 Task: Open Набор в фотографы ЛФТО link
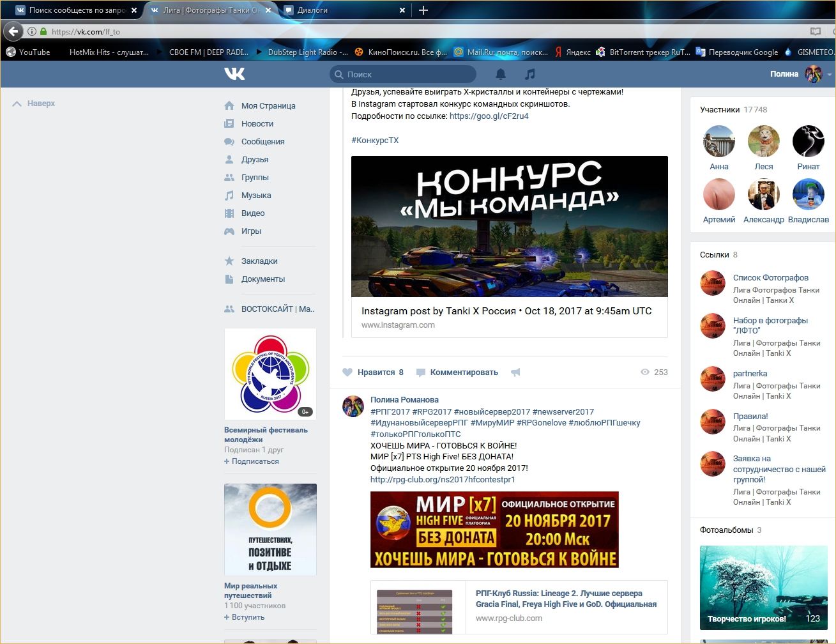tap(770, 326)
